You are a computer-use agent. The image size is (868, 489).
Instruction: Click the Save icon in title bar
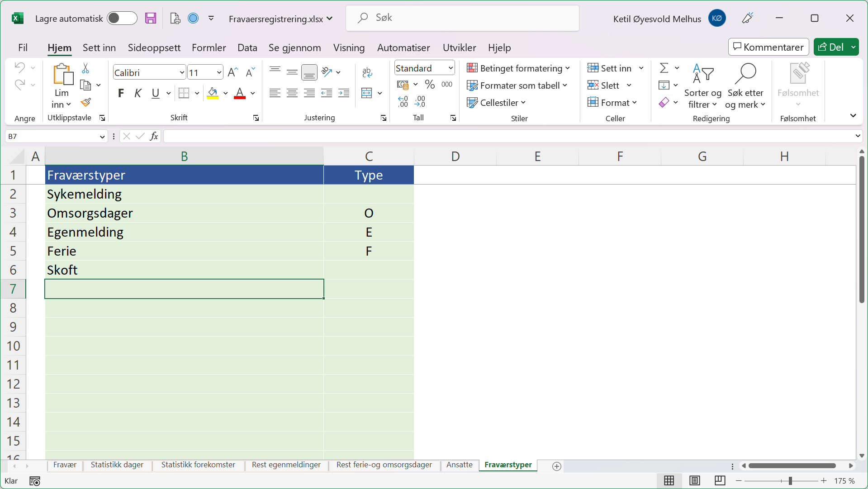point(150,18)
